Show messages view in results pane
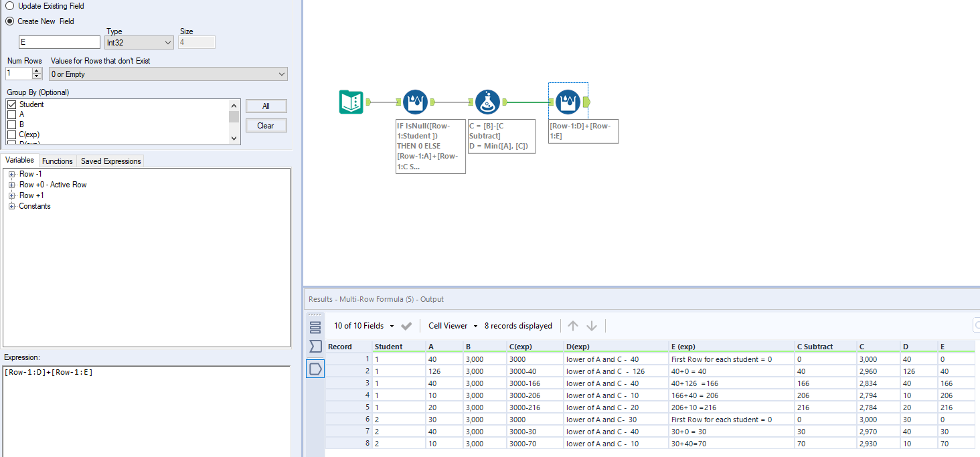980x457 pixels. (x=315, y=327)
